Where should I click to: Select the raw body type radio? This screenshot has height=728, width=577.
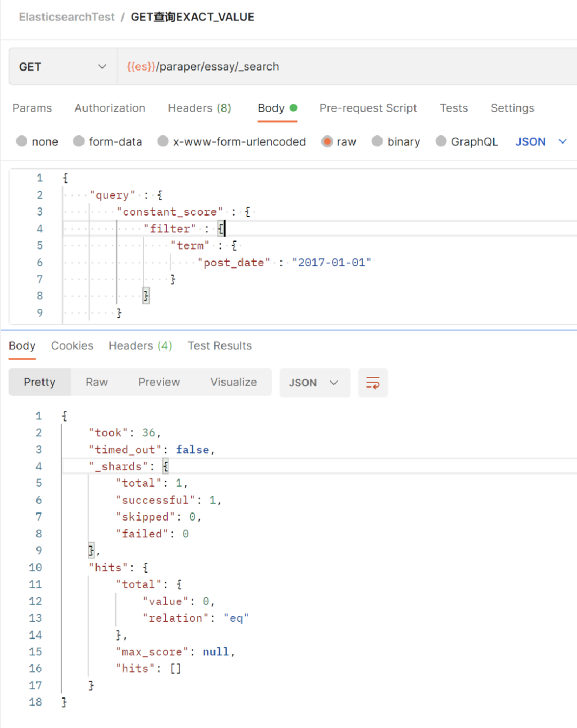327,142
